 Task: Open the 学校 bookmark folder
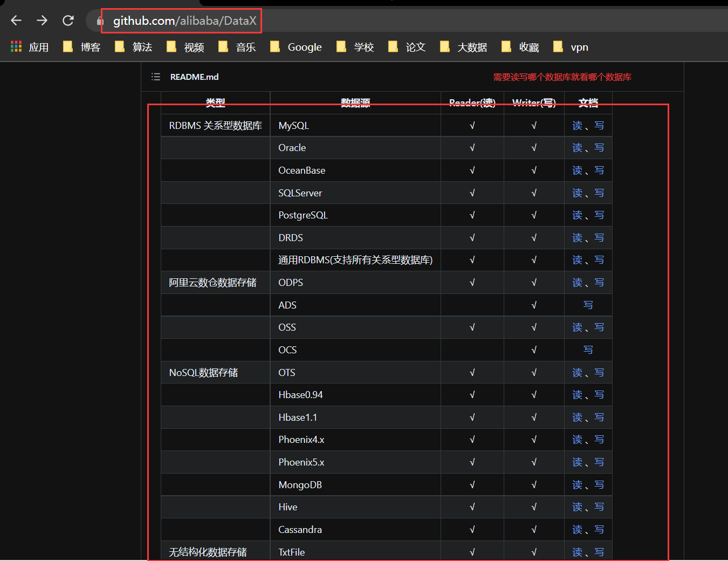point(355,47)
